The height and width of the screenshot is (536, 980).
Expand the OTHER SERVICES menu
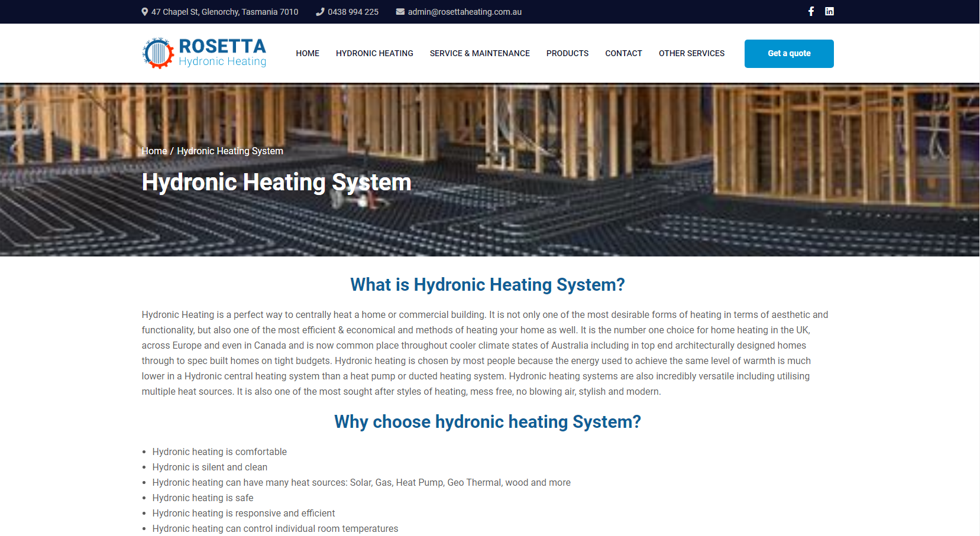tap(691, 53)
